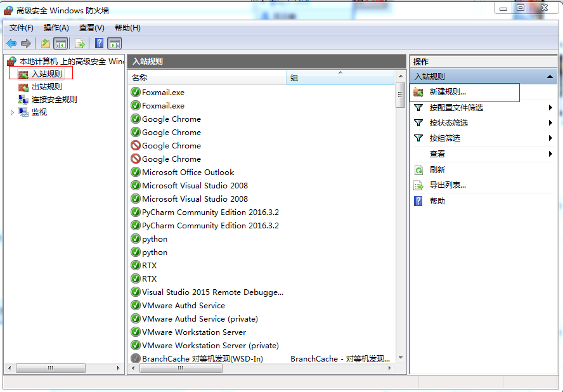Click the green check icon of VMware Authd Service (private)
563x392 pixels.
click(136, 318)
